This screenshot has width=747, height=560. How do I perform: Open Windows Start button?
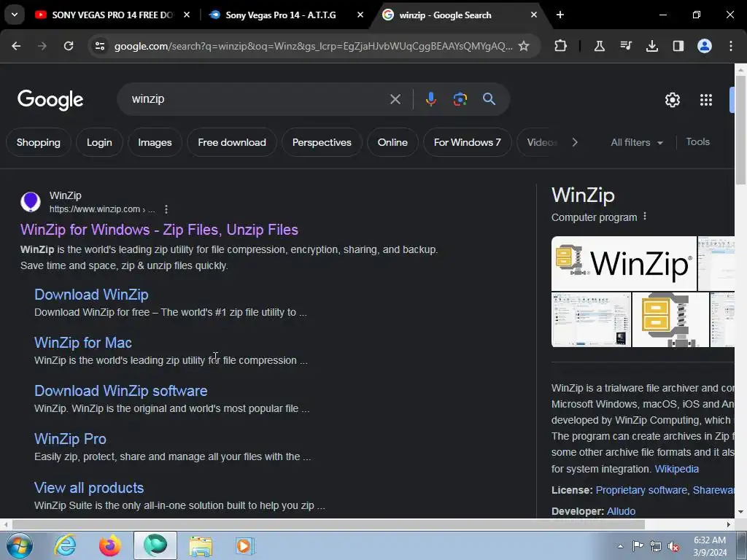[x=20, y=545]
